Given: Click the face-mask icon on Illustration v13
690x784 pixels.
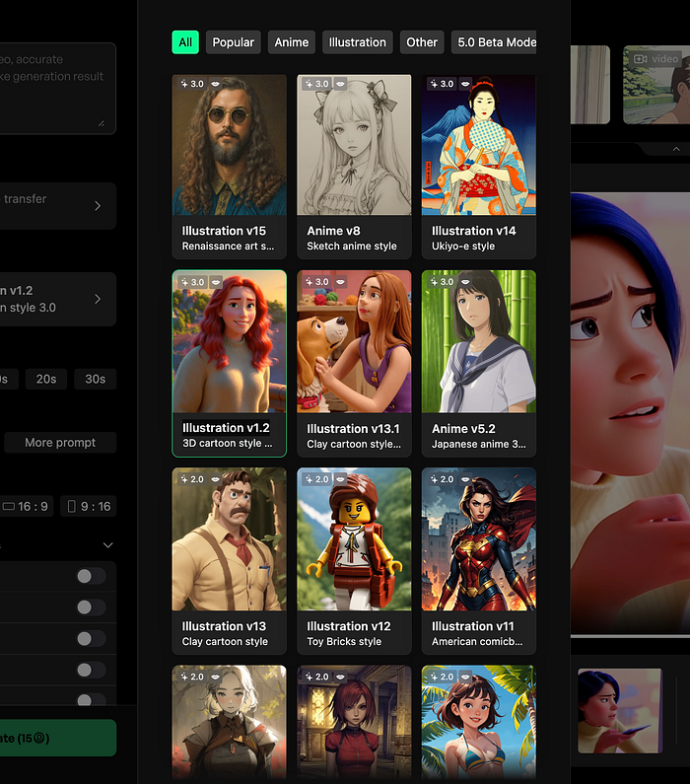Looking at the screenshot, I should (x=215, y=479).
